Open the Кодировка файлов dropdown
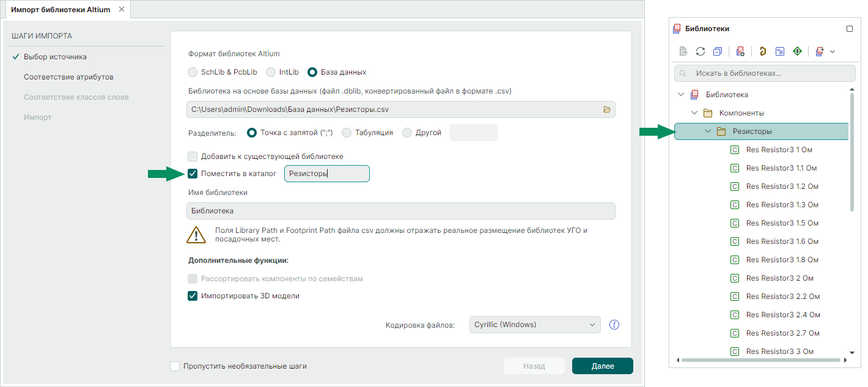The image size is (868, 387). point(535,325)
